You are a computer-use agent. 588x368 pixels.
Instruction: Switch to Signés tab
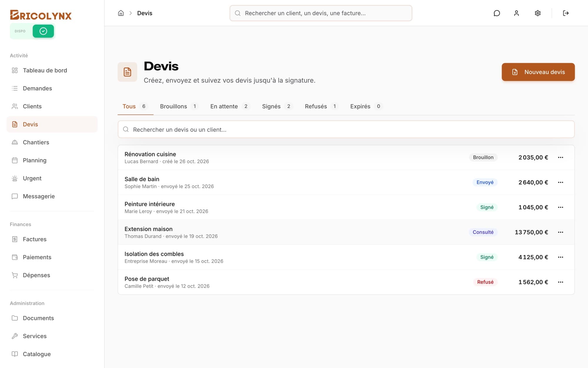pos(277,106)
